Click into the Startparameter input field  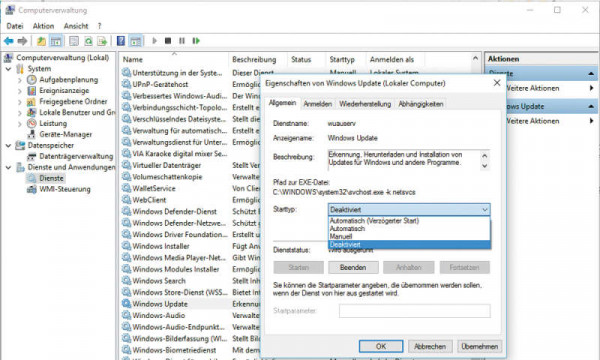tap(414, 311)
